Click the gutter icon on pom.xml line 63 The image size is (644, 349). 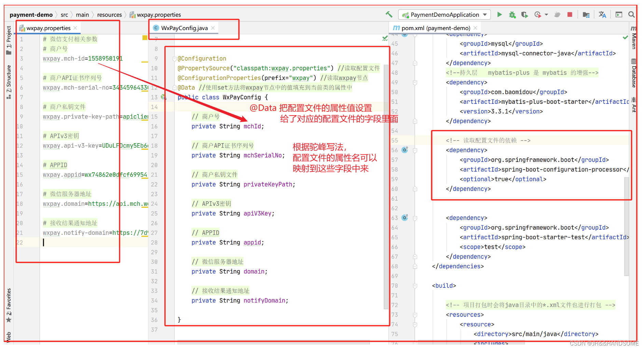[405, 217]
